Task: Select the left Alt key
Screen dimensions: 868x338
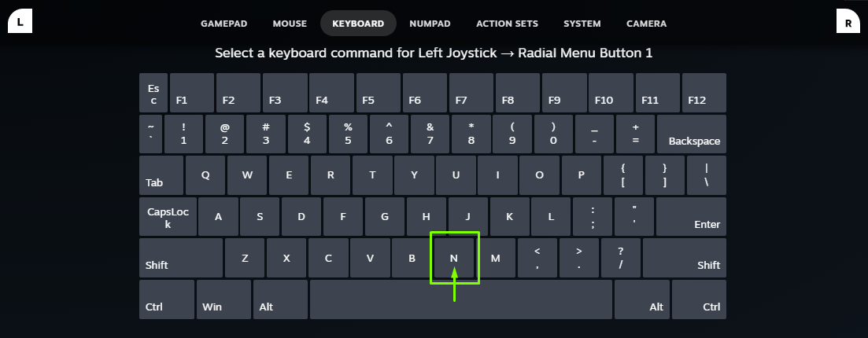Action: tap(280, 299)
